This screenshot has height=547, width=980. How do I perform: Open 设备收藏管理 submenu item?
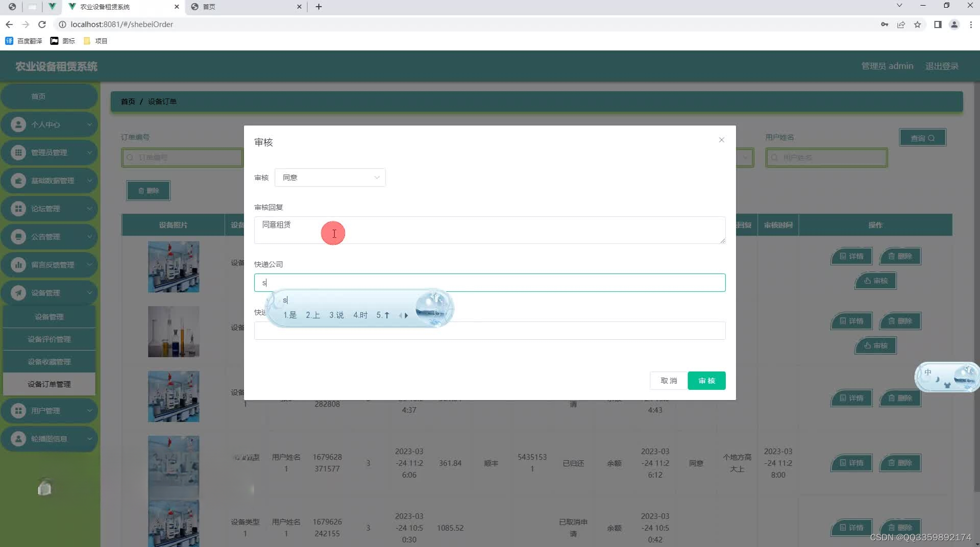pyautogui.click(x=49, y=362)
